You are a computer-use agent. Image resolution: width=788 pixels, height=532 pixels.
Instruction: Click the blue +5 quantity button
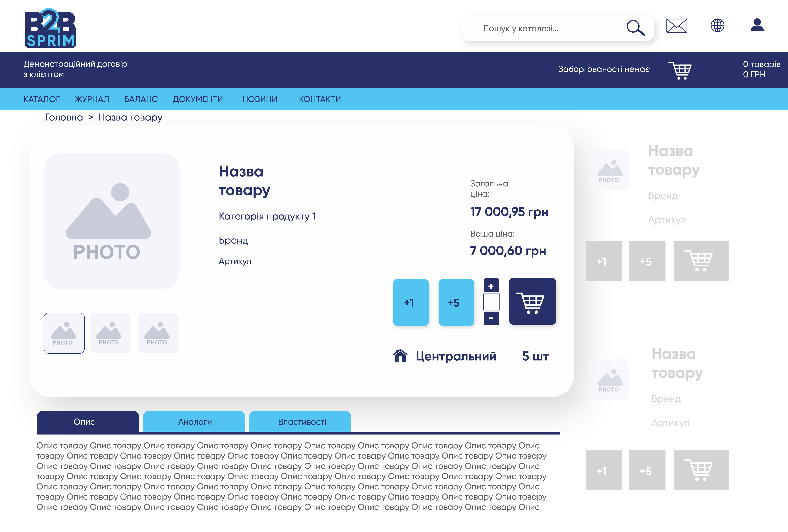click(x=456, y=302)
